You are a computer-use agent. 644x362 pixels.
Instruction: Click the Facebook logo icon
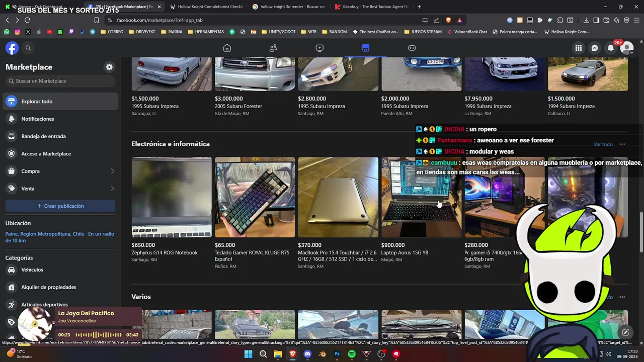pyautogui.click(x=12, y=48)
